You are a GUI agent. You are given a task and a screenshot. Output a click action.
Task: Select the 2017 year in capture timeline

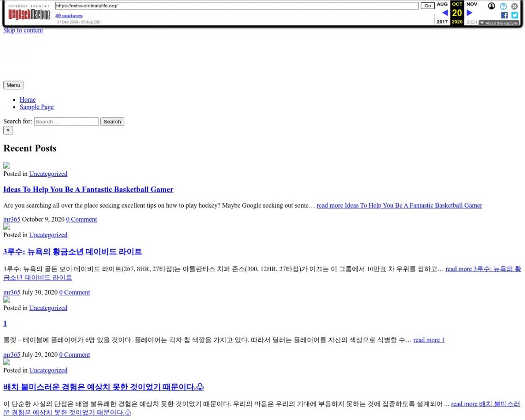pyautogui.click(x=442, y=22)
